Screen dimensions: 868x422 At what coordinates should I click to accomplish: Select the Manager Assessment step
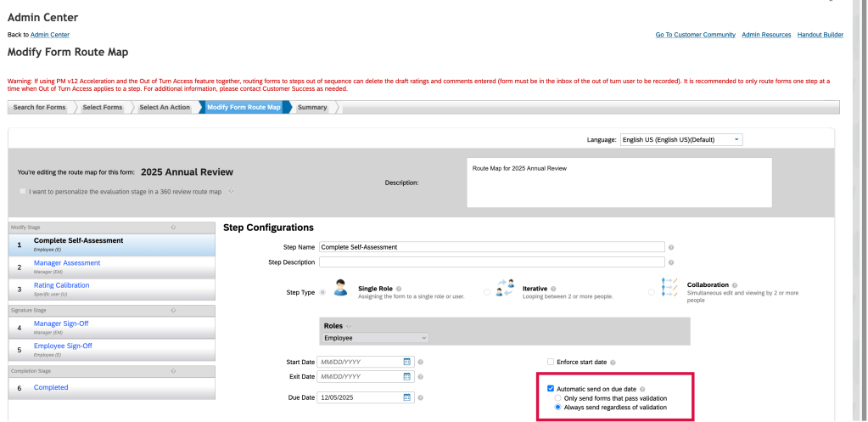pyautogui.click(x=67, y=263)
